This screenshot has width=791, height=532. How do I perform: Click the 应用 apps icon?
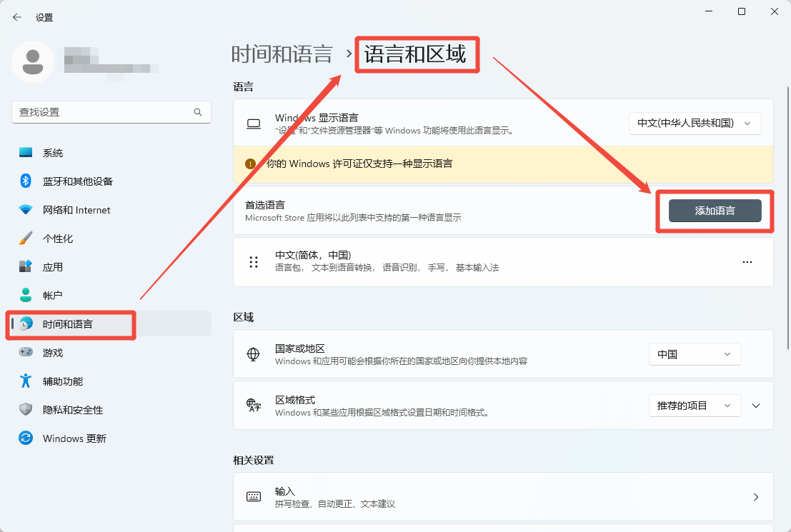pos(25,267)
